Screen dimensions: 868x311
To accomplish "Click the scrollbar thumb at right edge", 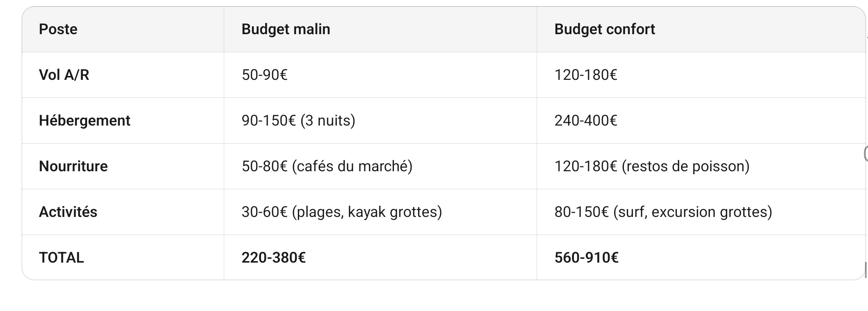I will 866,270.
